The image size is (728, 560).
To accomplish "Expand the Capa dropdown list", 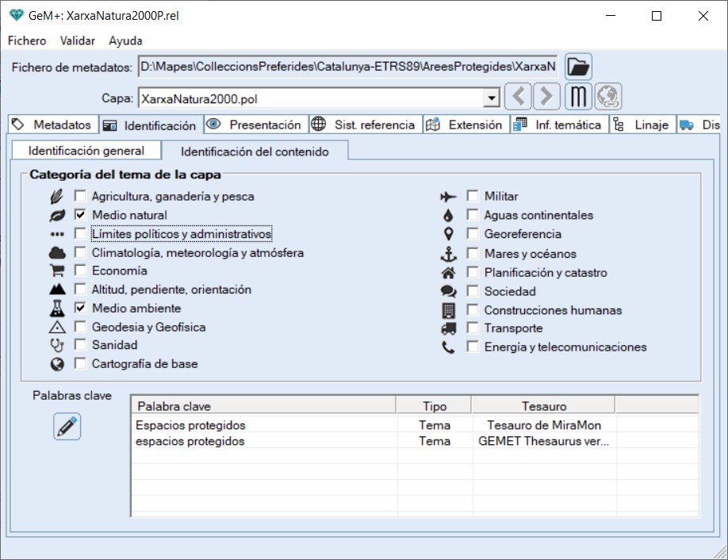I will tap(492, 98).
